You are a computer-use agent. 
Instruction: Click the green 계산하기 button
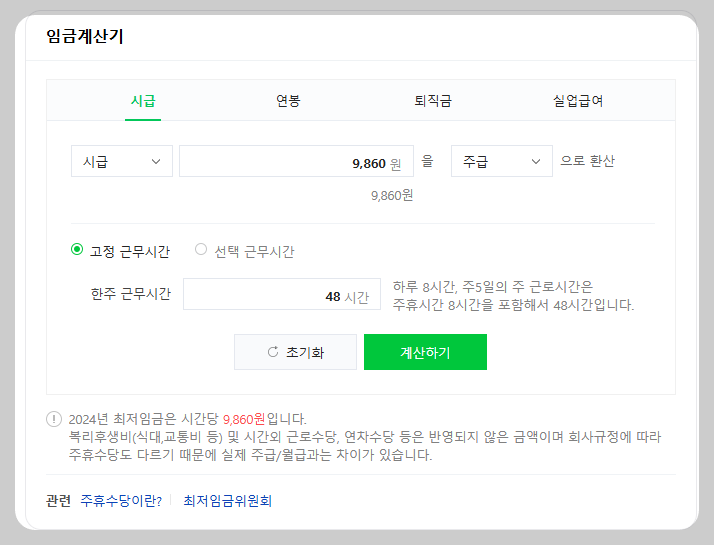(425, 352)
